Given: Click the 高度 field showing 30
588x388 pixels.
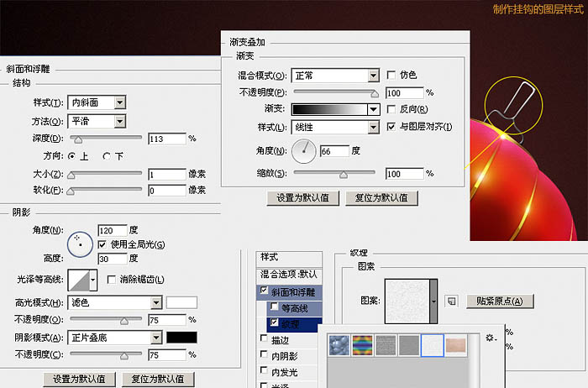Looking at the screenshot, I should coord(113,259).
